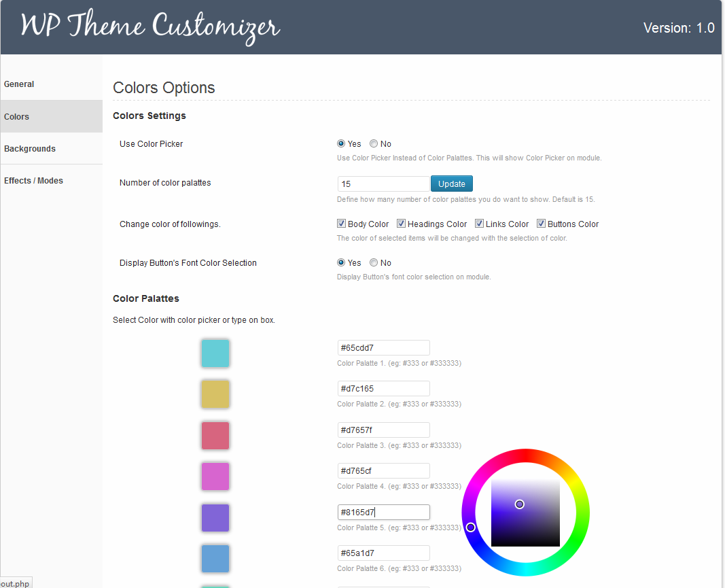Screen dimensions: 725x588
Task: Select Yes for Use Color Picker
Action: [341, 143]
